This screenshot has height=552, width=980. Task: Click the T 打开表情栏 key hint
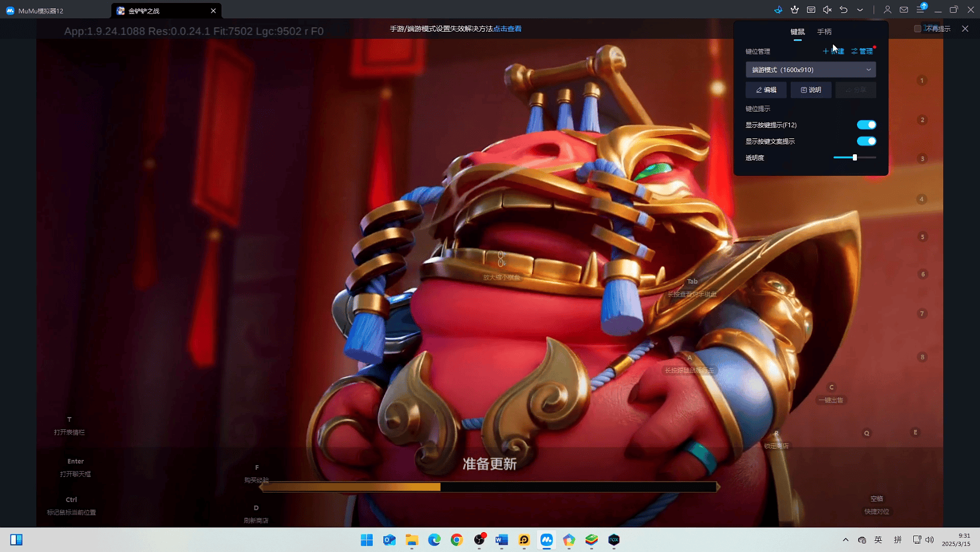[69, 426]
